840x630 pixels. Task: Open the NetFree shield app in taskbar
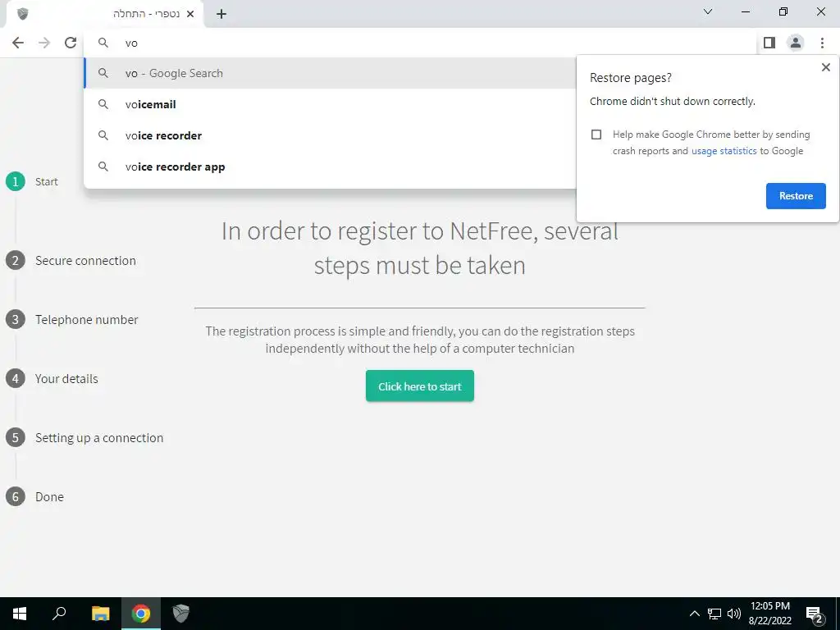pyautogui.click(x=181, y=614)
